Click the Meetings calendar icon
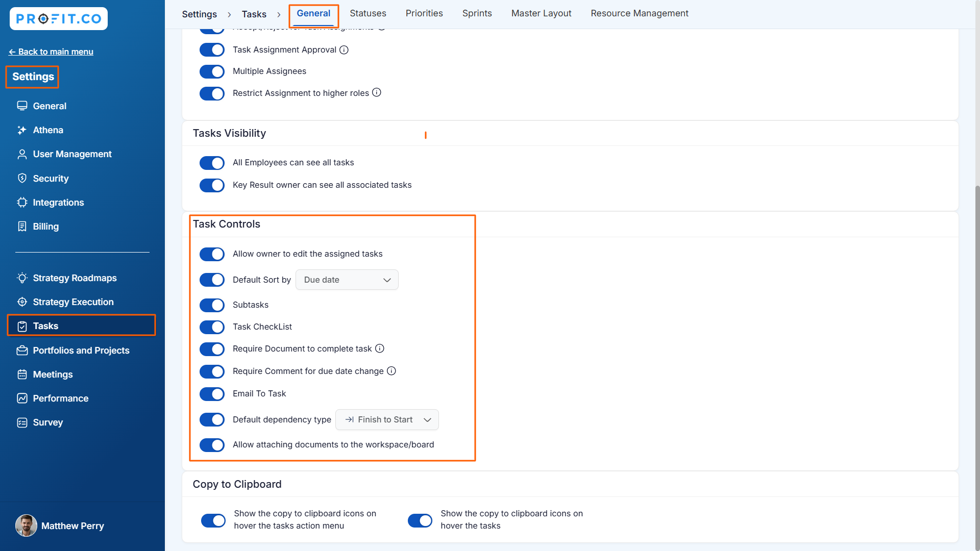This screenshot has width=980, height=551. 22,374
